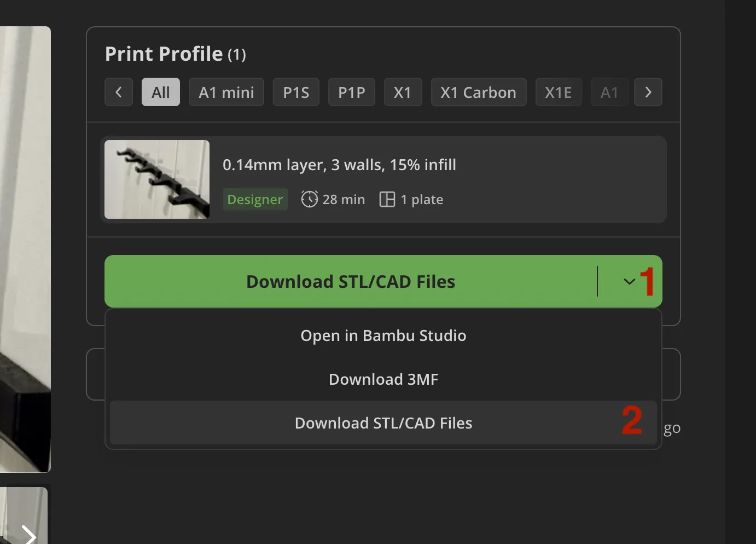Click the plate icon beside 1 plate
Screen dimensions: 756x544
tap(387, 199)
